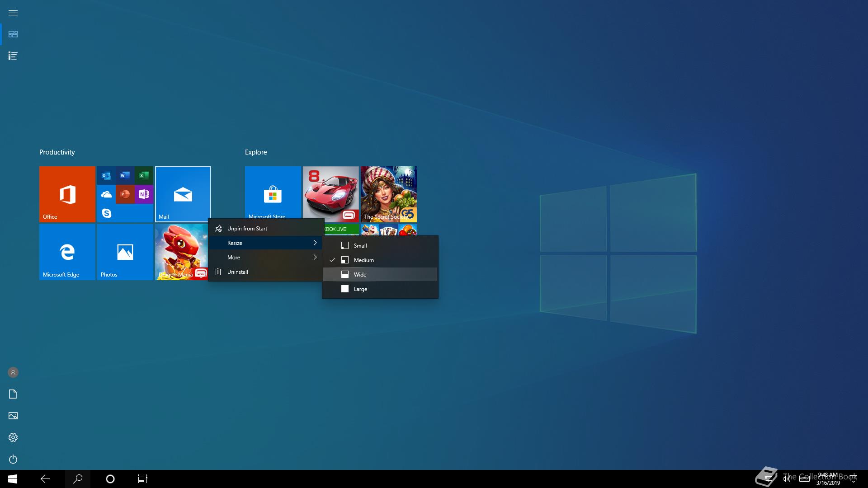The width and height of the screenshot is (868, 488).
Task: Open the Action Center notifications icon
Action: coord(853,479)
